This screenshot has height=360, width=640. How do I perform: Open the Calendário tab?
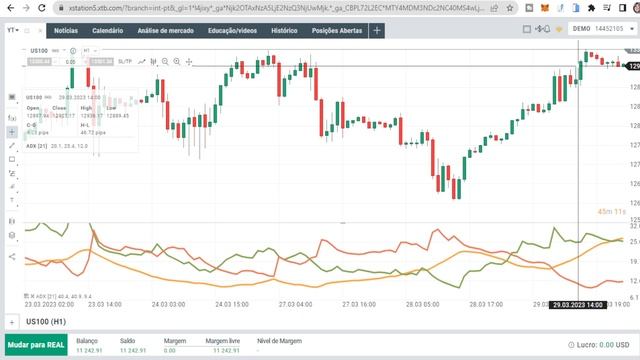pyautogui.click(x=107, y=31)
